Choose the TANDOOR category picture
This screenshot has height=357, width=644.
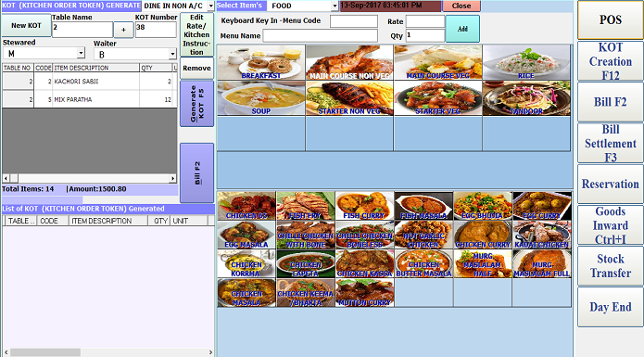pos(526,97)
